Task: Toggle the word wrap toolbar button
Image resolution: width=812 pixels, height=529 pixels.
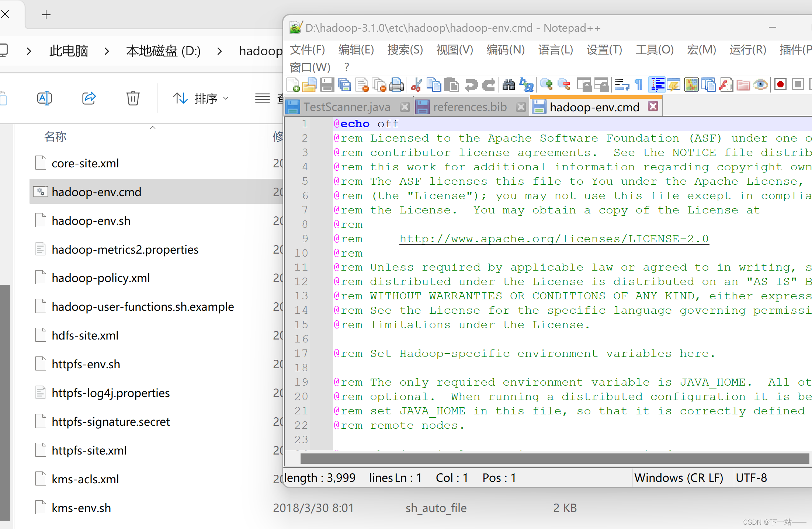Action: (622, 85)
